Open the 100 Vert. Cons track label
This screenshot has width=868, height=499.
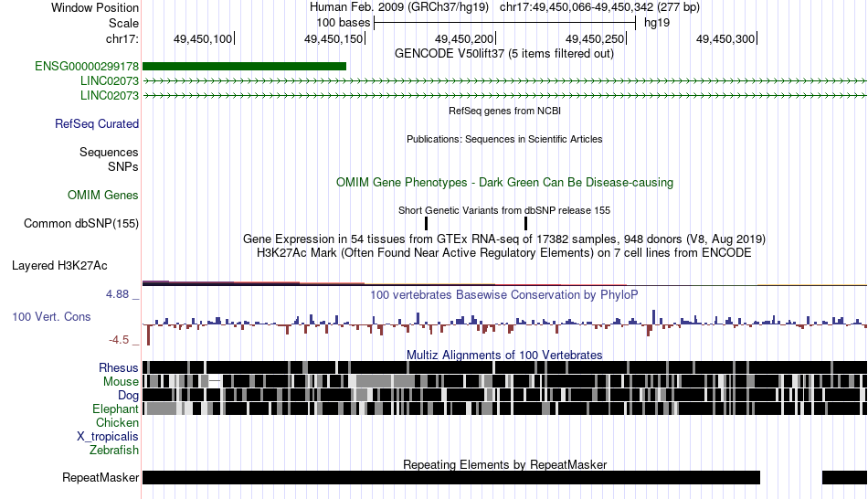pos(51,317)
